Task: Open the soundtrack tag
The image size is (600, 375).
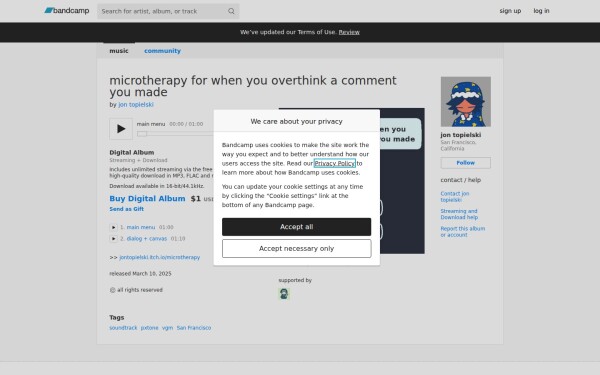Action: pos(123,328)
